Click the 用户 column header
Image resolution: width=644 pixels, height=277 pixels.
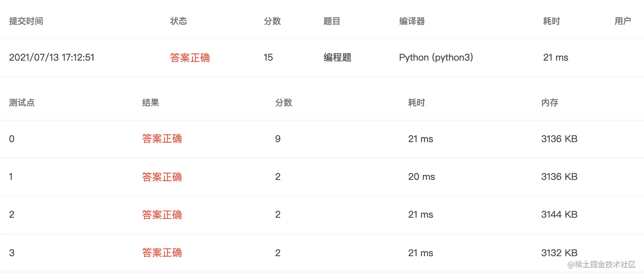pyautogui.click(x=623, y=21)
